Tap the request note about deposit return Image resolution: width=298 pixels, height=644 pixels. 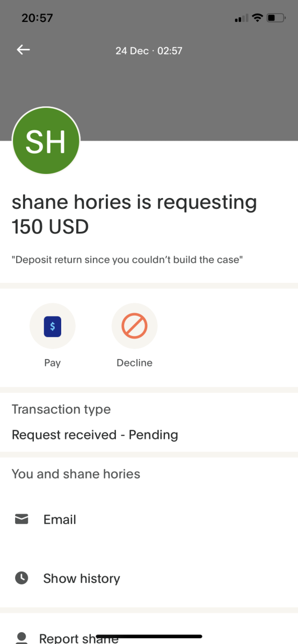pos(128,260)
